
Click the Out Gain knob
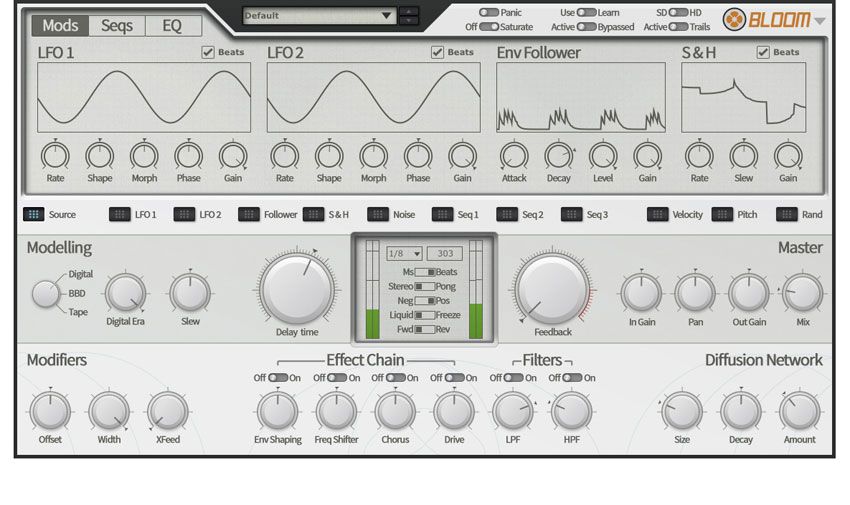coord(749,293)
